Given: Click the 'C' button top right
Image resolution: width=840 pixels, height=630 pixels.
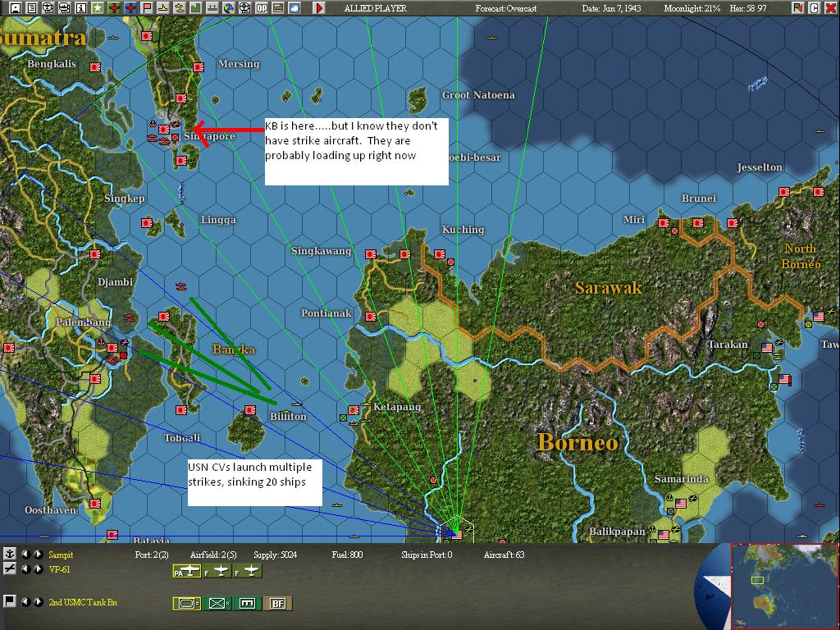Looking at the screenshot, I should [814, 7].
